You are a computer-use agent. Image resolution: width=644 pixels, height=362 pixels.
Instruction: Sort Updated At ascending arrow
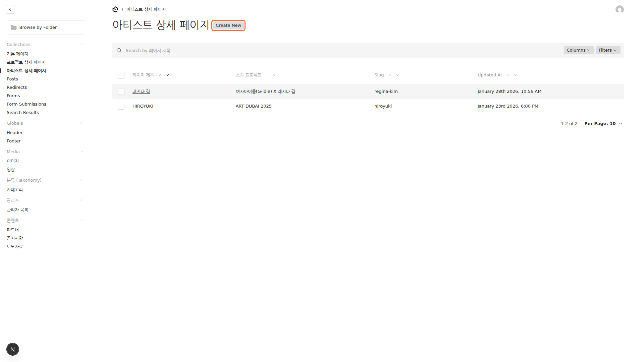coord(509,75)
